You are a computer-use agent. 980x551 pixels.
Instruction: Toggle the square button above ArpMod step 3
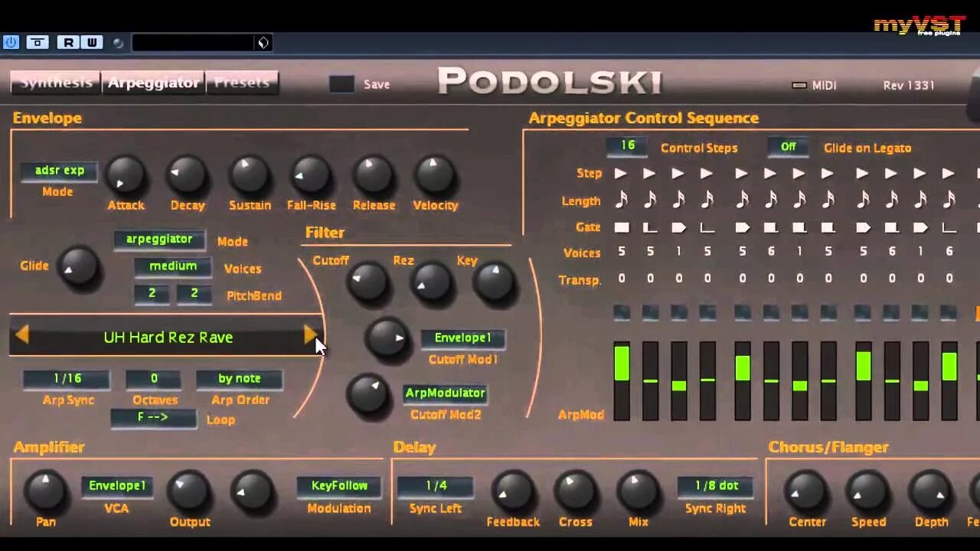click(x=678, y=312)
